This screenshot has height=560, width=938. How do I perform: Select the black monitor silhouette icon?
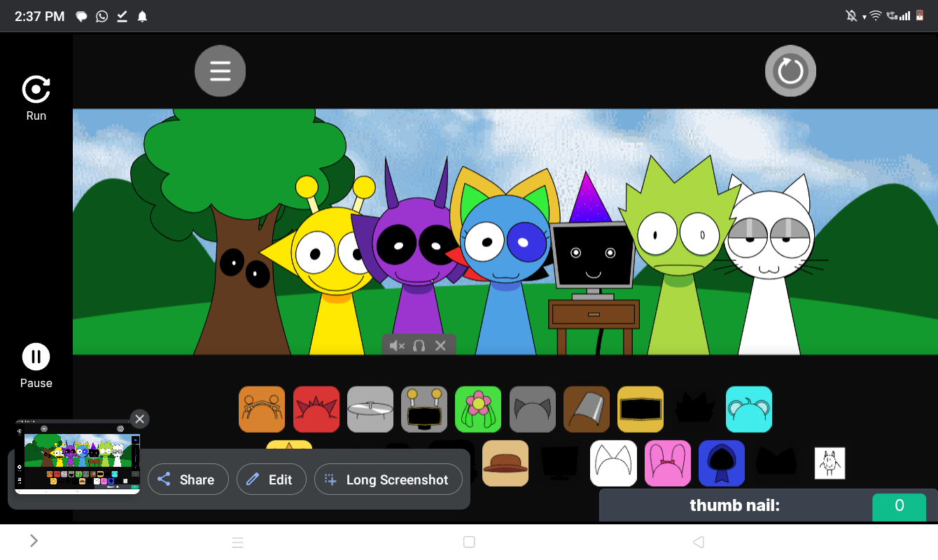tap(559, 463)
